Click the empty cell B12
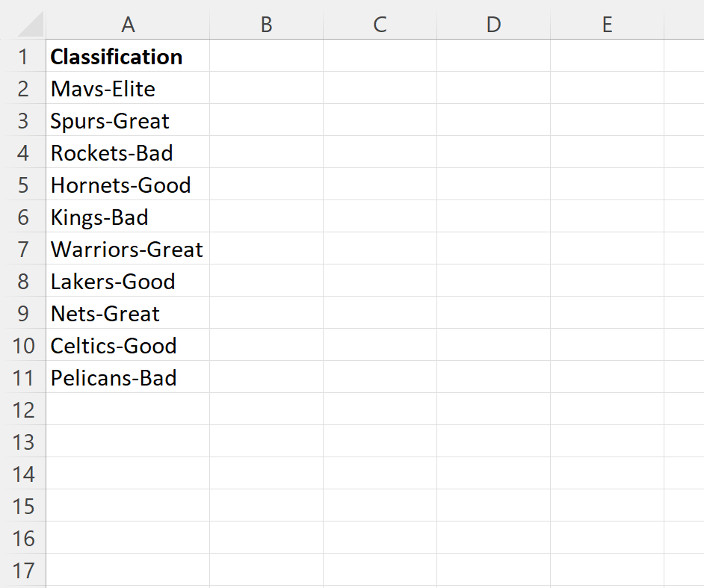The width and height of the screenshot is (704, 588). 266,409
